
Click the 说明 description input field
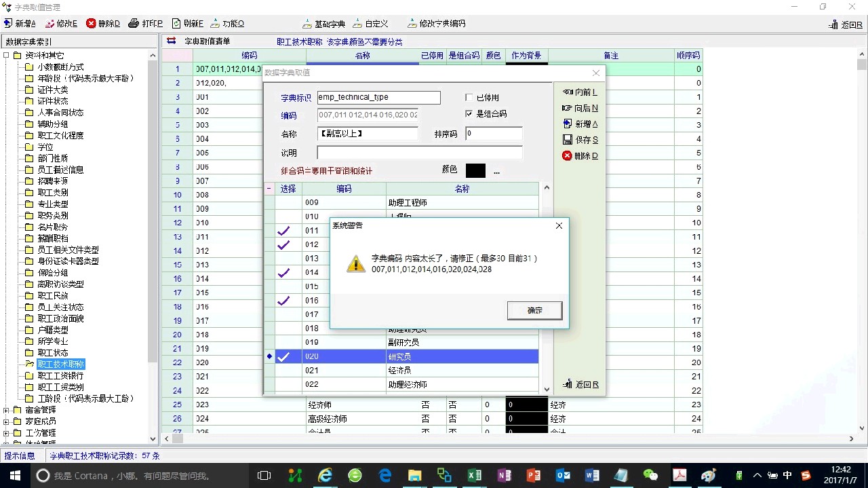pos(419,153)
